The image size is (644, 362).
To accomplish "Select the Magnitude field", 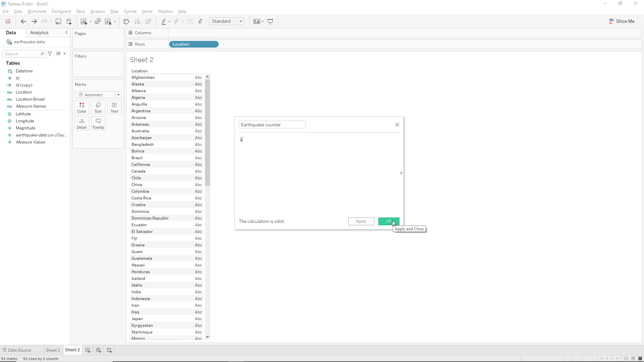I will 25,128.
